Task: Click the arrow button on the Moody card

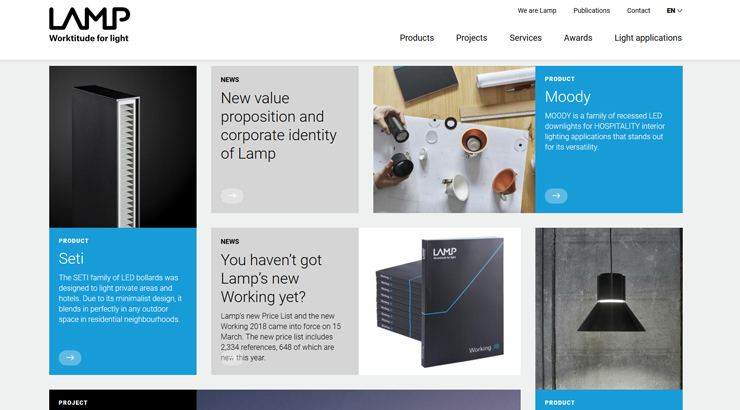Action: pyautogui.click(x=556, y=196)
